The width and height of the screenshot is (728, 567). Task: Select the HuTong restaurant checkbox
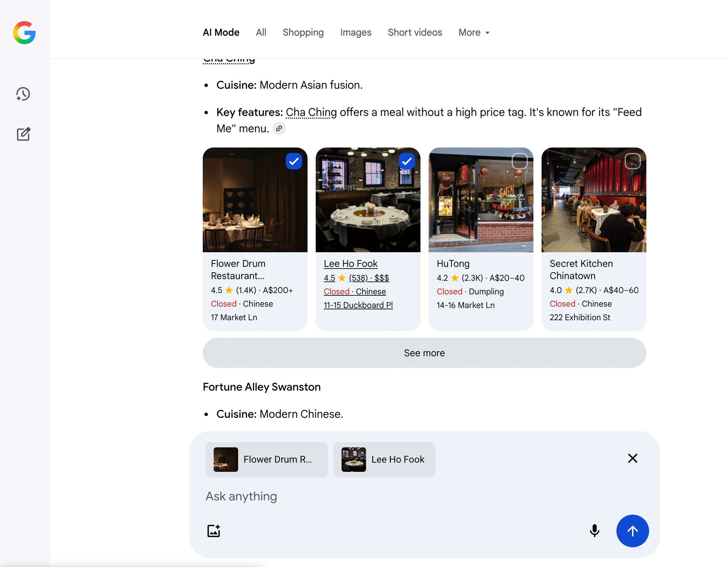519,161
